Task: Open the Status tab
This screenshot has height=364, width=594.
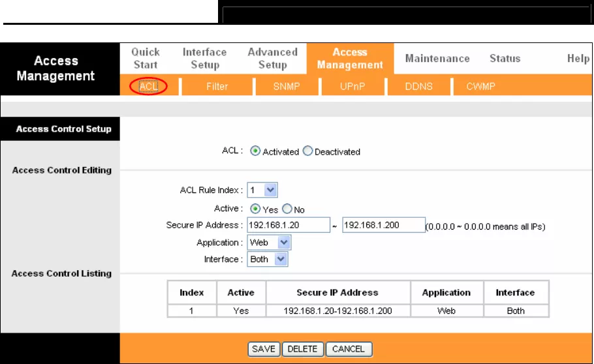Action: pos(505,58)
